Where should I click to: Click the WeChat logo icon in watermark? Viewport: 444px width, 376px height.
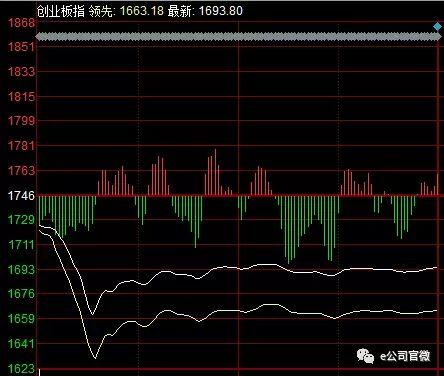(x=366, y=356)
